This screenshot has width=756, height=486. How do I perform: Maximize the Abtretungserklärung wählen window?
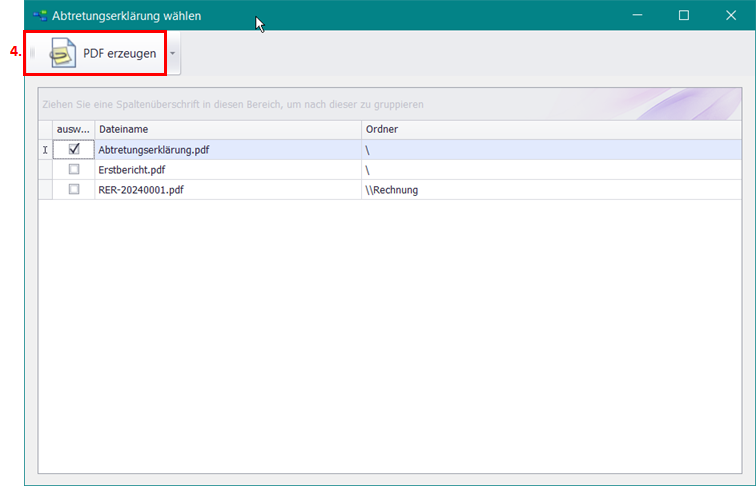pos(684,15)
